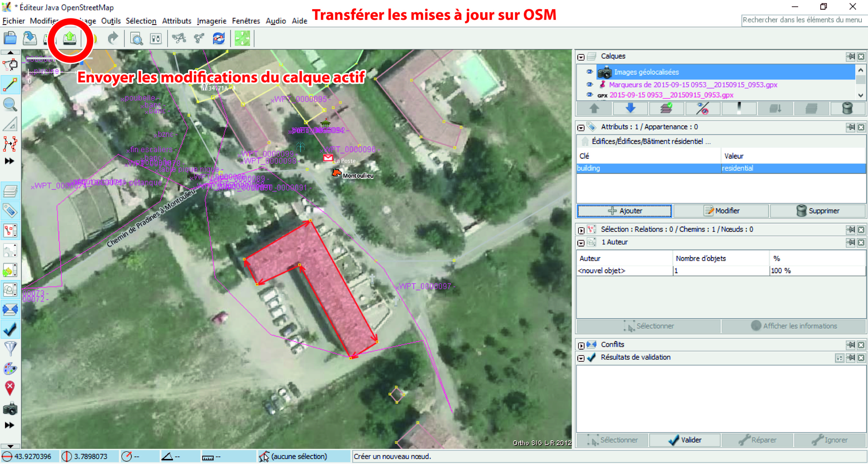
Task: Click the layers list scrollbar thumb
Action: click(861, 80)
